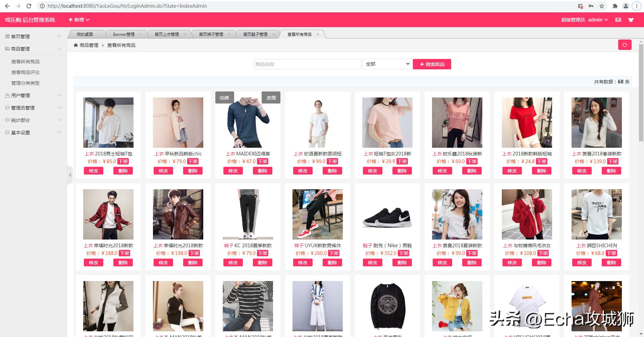The width and height of the screenshot is (644, 337).
Task: 下架 the 2018男士短袖T恤 product
Action: tap(123, 161)
